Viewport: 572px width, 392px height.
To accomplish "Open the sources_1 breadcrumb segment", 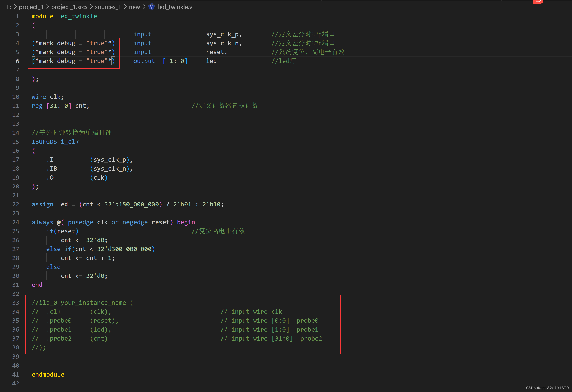I will pyautogui.click(x=108, y=7).
